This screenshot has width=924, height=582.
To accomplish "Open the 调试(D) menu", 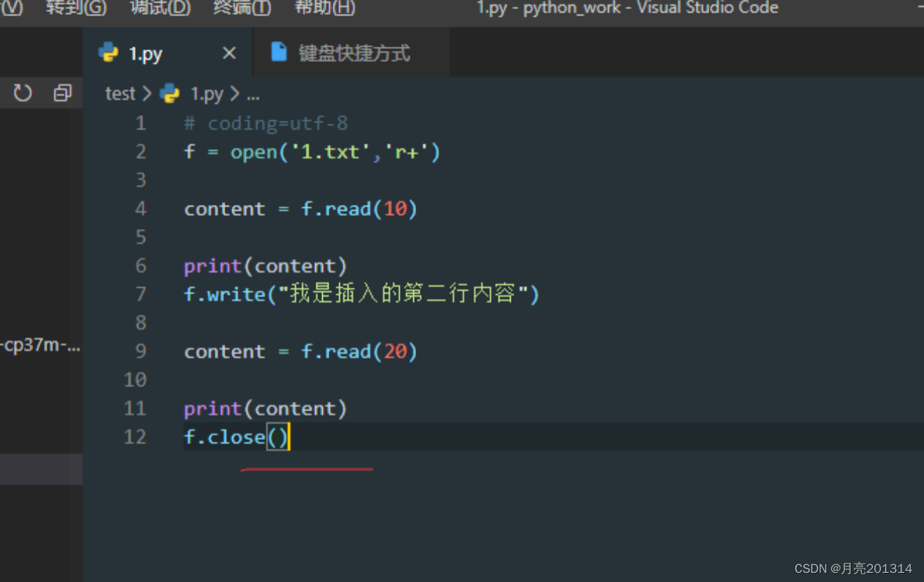I will (x=160, y=8).
